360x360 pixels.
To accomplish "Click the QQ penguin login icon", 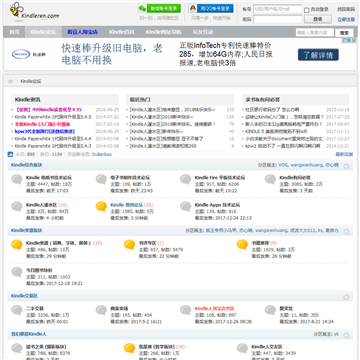I will click(x=192, y=8).
